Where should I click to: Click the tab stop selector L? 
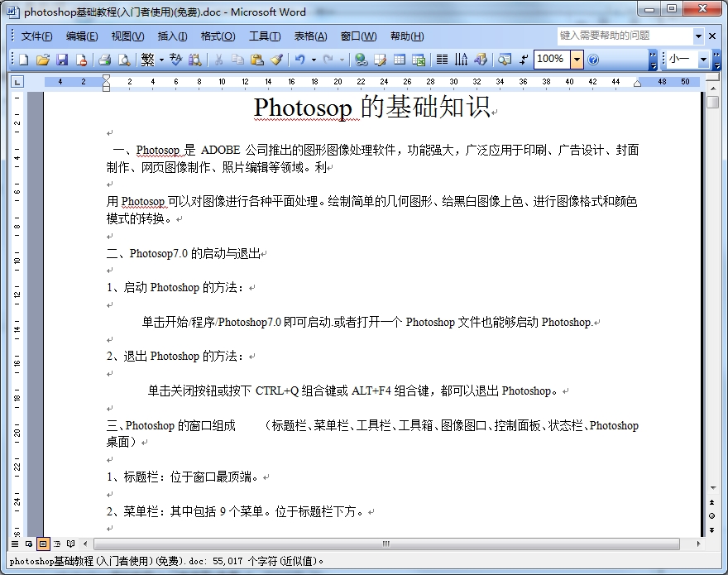pyautogui.click(x=17, y=82)
